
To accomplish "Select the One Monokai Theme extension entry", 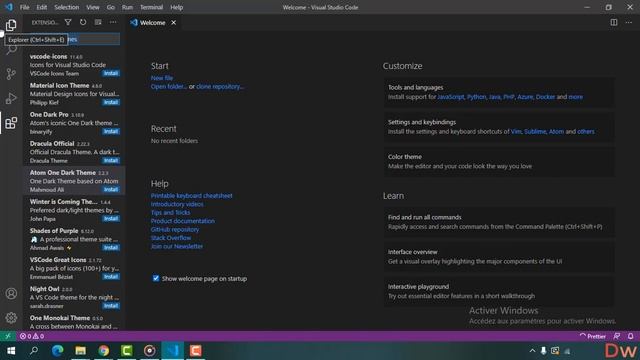I will point(74,322).
